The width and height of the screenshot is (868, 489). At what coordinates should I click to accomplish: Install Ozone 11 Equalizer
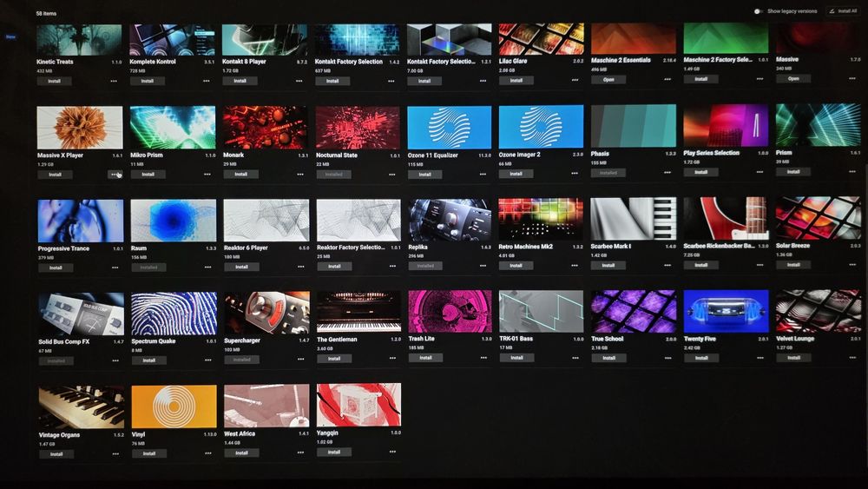coord(424,175)
